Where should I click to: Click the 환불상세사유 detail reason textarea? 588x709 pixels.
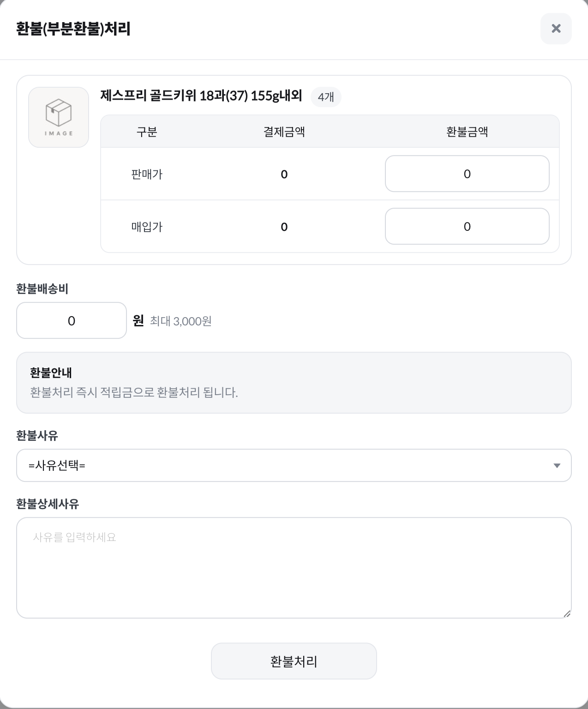(294, 568)
